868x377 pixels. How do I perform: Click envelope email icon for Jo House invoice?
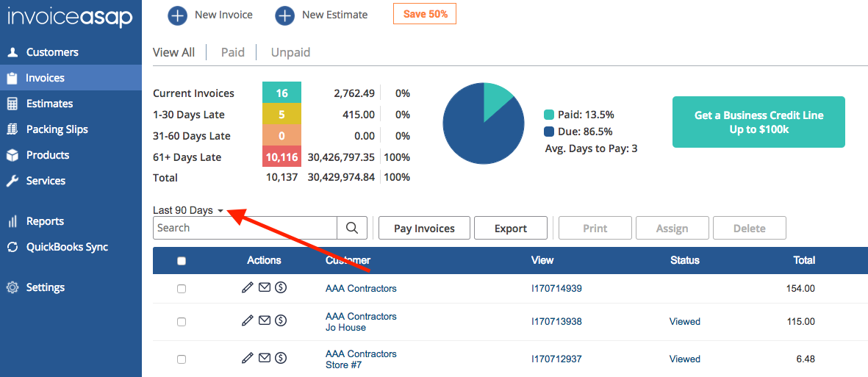point(265,321)
